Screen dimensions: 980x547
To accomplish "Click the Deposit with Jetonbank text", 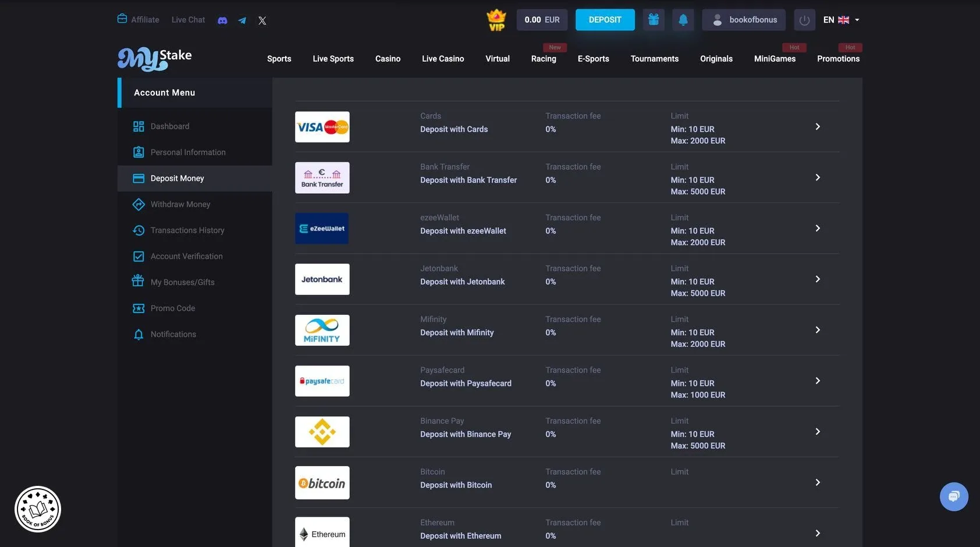I will pyautogui.click(x=463, y=282).
